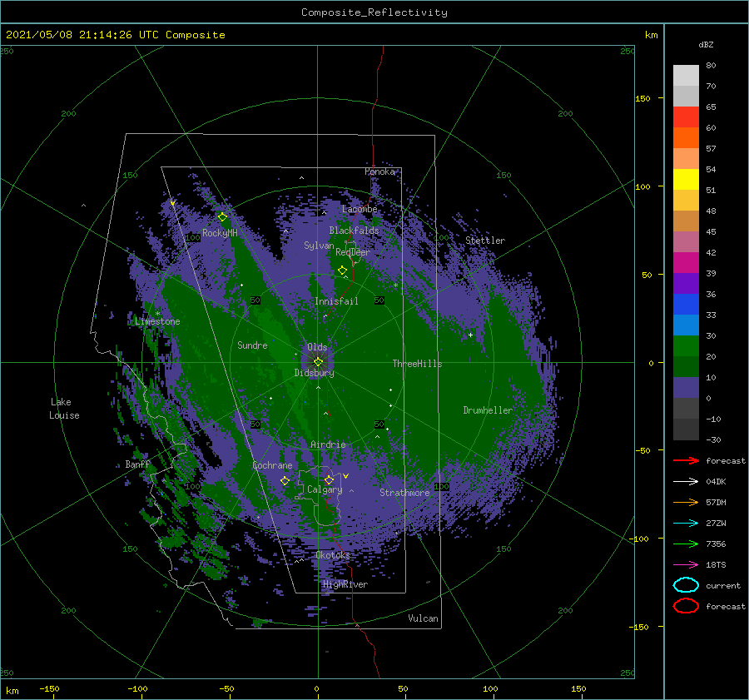Viewport: 749px width, 700px height.
Task: Click the Innisfail label on the map
Action: 336,301
